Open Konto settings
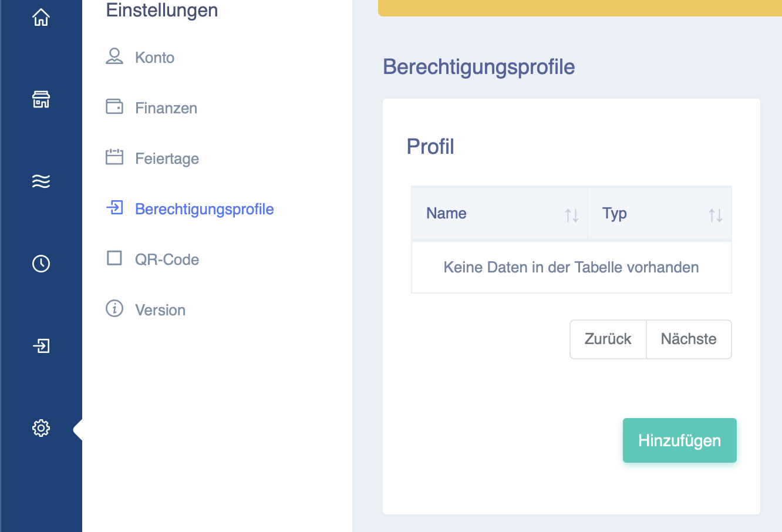 (154, 58)
